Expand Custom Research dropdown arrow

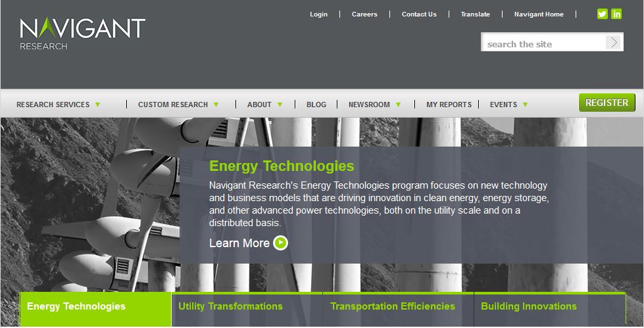[216, 105]
